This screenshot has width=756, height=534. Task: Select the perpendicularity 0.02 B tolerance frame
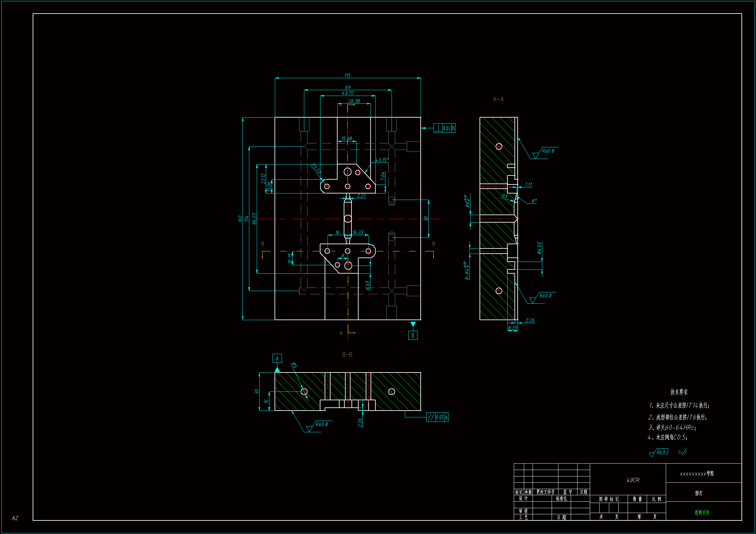[445, 128]
